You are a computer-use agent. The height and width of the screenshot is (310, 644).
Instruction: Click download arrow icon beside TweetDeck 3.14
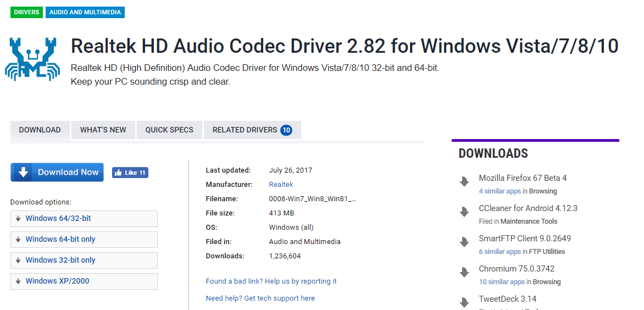(464, 302)
